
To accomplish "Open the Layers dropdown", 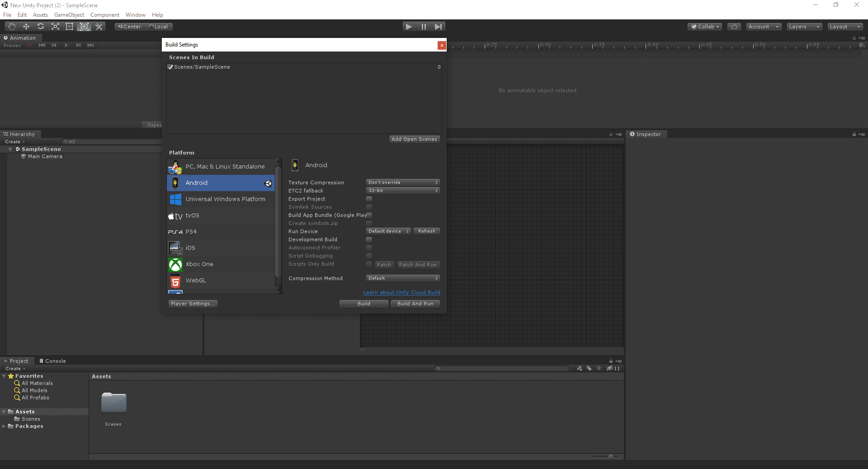I will 804,27.
